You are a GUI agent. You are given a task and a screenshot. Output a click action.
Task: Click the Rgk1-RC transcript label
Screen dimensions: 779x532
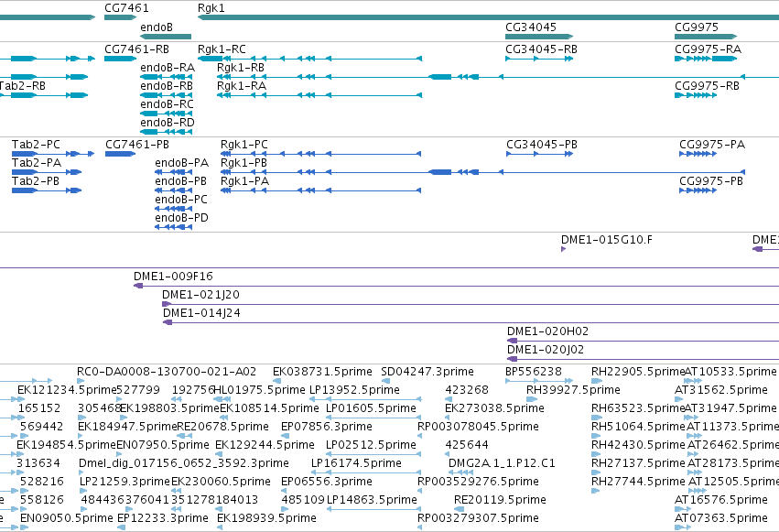click(222, 49)
